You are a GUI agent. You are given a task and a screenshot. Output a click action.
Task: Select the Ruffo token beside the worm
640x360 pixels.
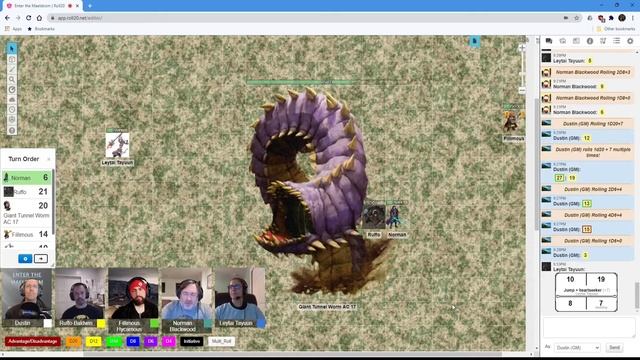[x=374, y=217]
